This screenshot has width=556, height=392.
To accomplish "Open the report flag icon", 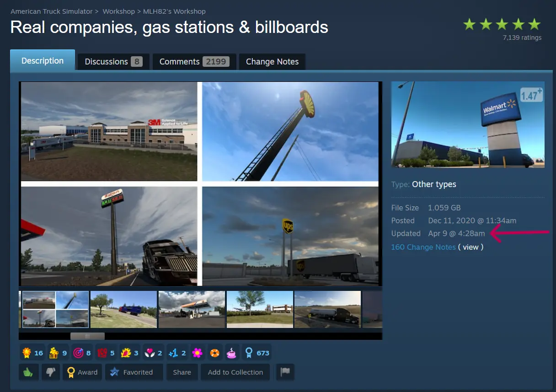I will click(x=284, y=372).
